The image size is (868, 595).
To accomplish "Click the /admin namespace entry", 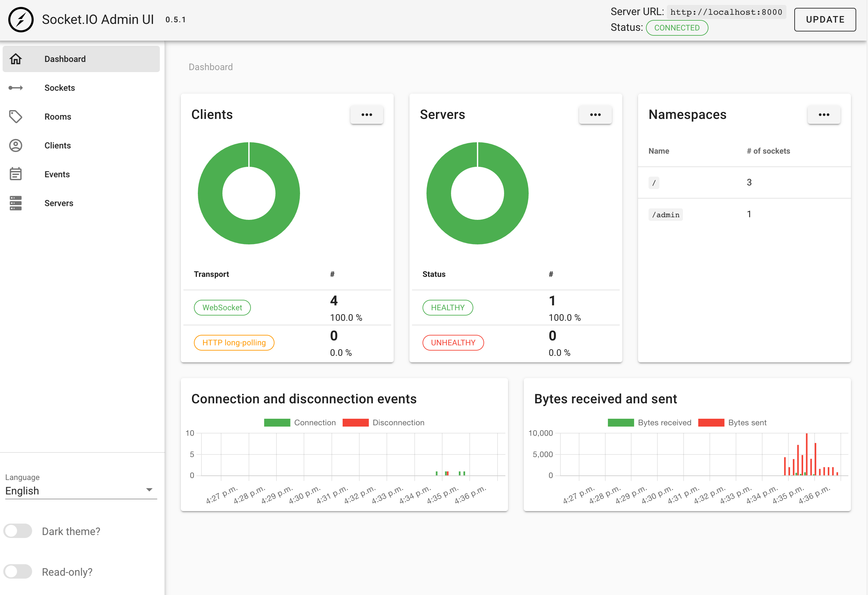I will tap(666, 215).
